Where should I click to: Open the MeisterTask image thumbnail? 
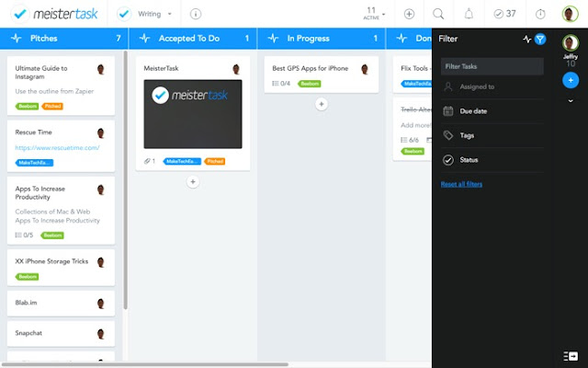(x=193, y=114)
